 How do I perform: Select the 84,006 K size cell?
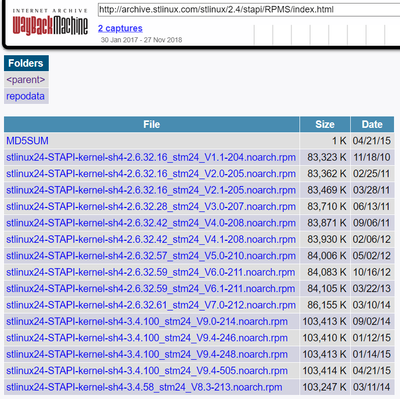click(325, 256)
